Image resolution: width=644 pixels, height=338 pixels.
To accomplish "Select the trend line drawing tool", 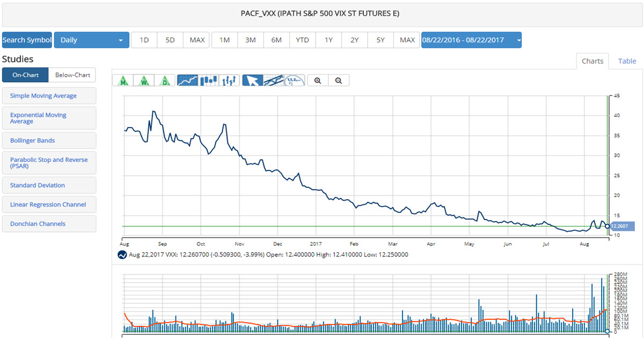I will coord(274,80).
